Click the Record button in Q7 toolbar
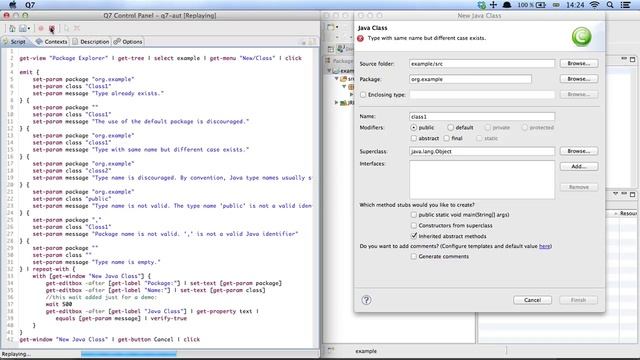Image resolution: width=640 pixels, height=360 pixels. (x=41, y=28)
